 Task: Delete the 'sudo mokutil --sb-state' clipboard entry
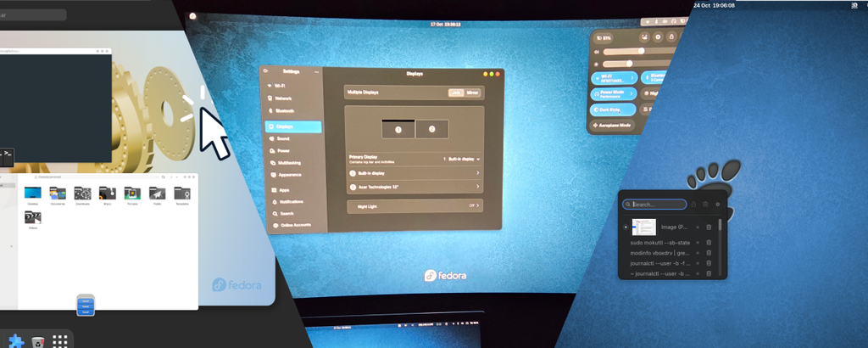[709, 243]
